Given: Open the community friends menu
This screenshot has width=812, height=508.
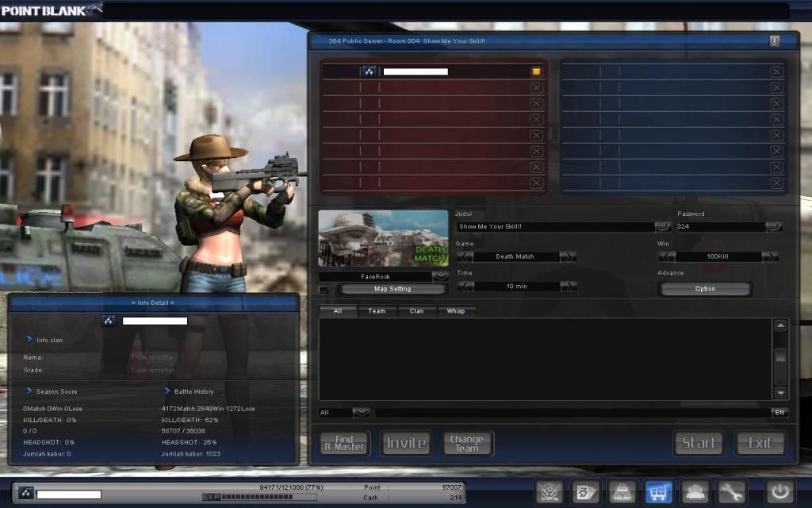Looking at the screenshot, I should (x=695, y=491).
